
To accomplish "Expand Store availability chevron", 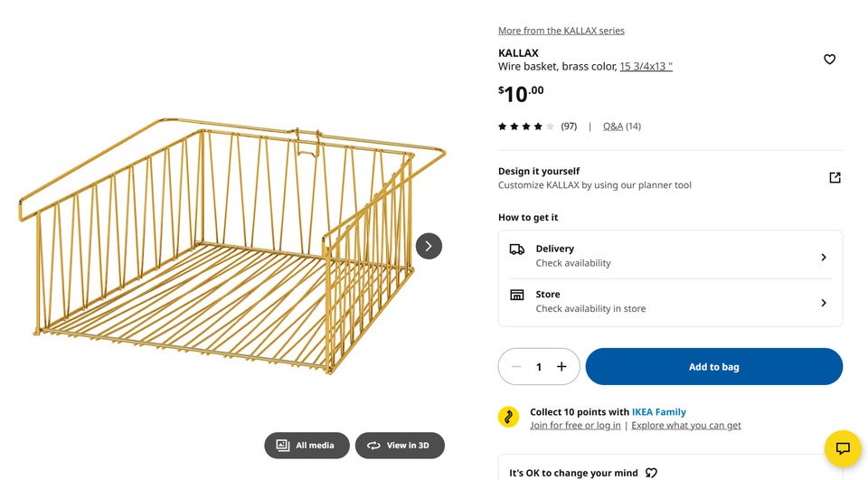I will click(x=824, y=303).
